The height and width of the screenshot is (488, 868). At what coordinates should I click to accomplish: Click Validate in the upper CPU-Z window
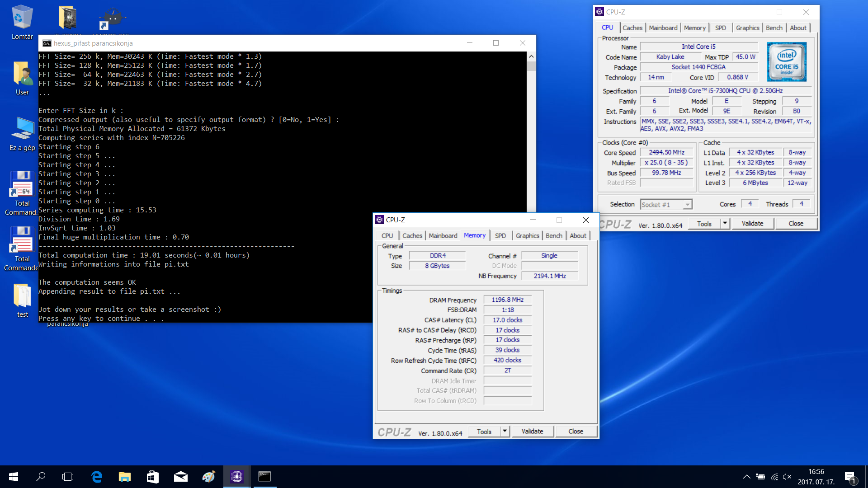[x=752, y=224]
